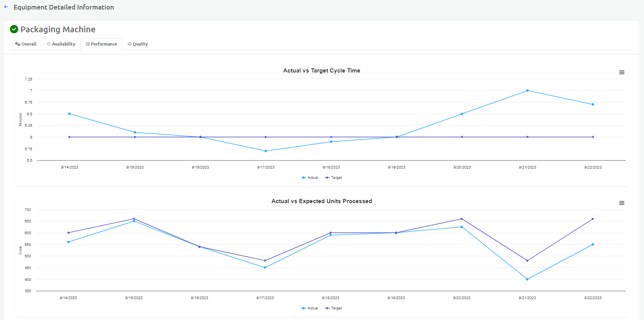Screen dimensions: 644x320
Task: Click the 9/17/2023 Actual units point
Action: (265, 268)
